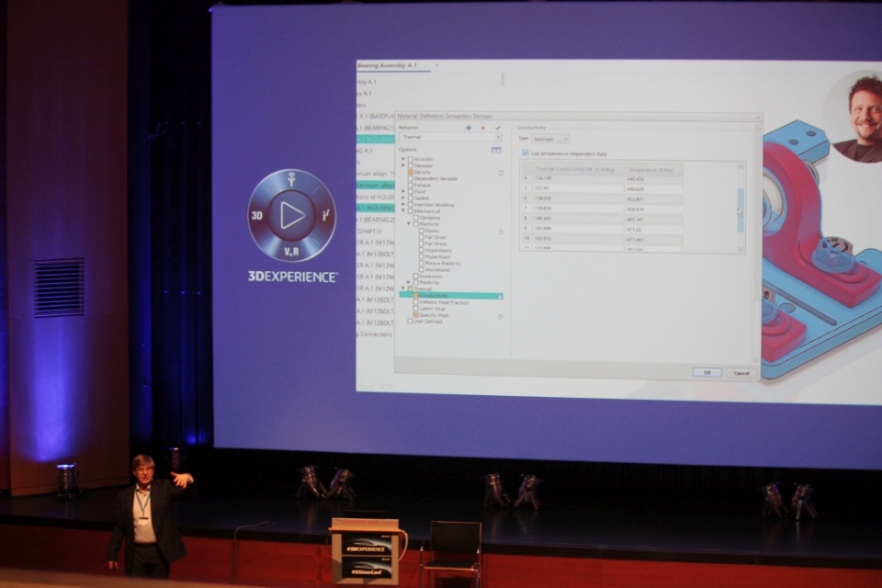Toggle the User Defined checkbox
This screenshot has height=588, width=882.
pos(410,322)
